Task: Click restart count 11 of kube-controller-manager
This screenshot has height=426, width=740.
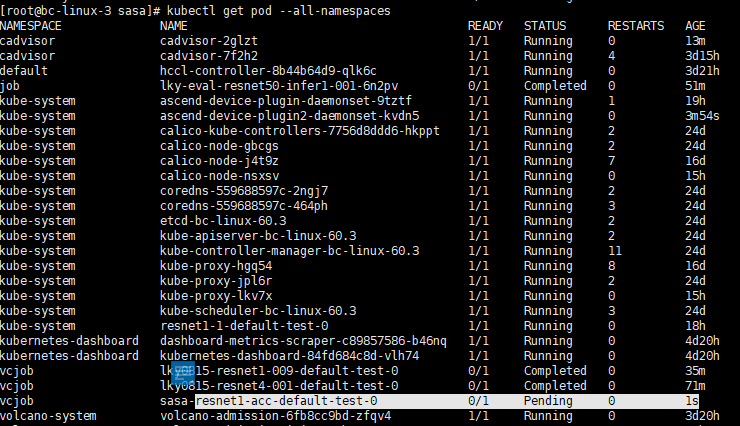Action: tap(614, 251)
